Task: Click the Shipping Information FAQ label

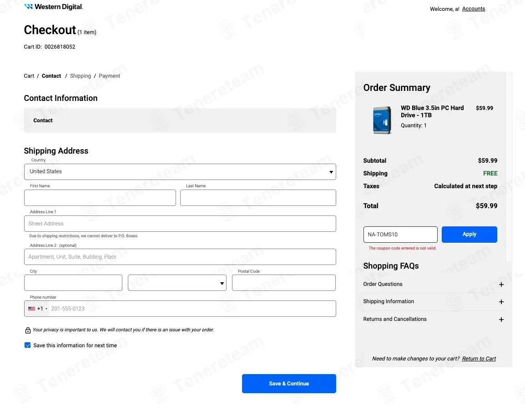Action: pyautogui.click(x=389, y=301)
